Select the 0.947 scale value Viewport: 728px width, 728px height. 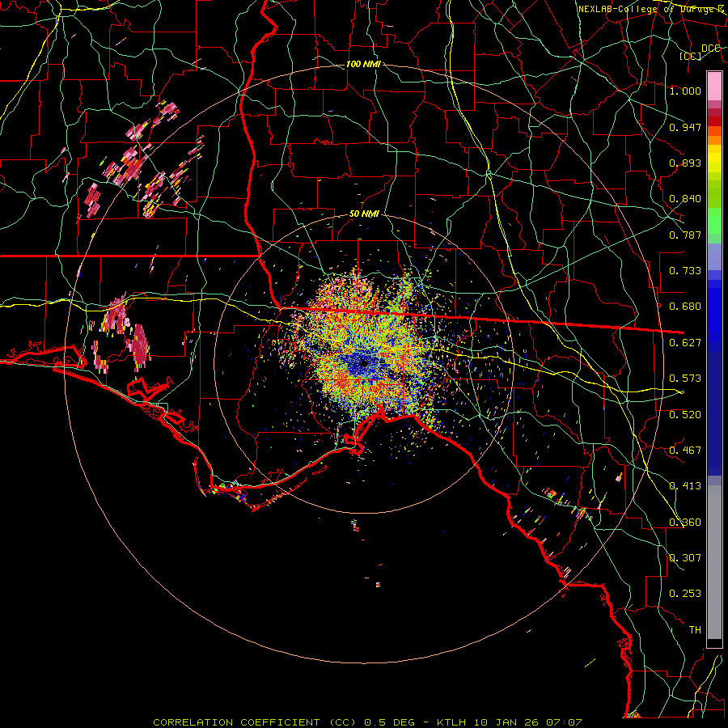[685, 127]
